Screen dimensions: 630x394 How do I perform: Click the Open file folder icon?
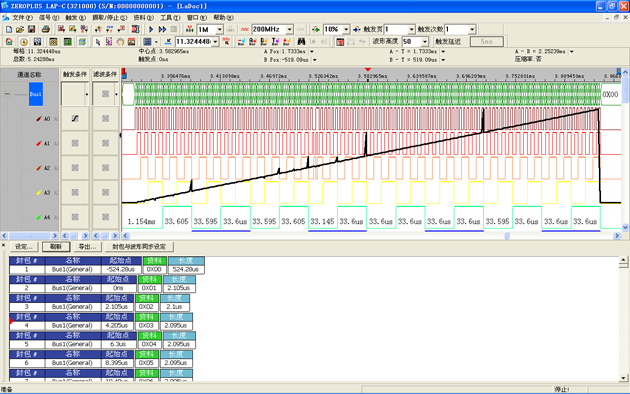coord(20,29)
